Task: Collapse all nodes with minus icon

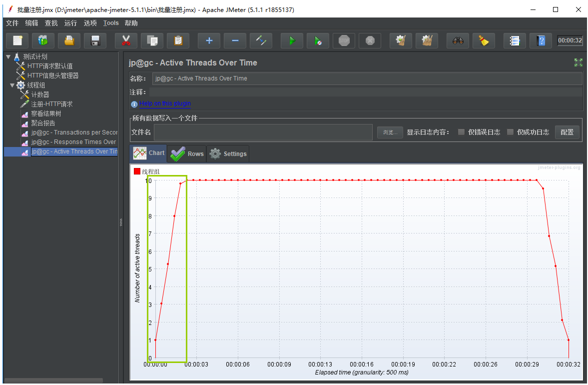Action: 235,40
